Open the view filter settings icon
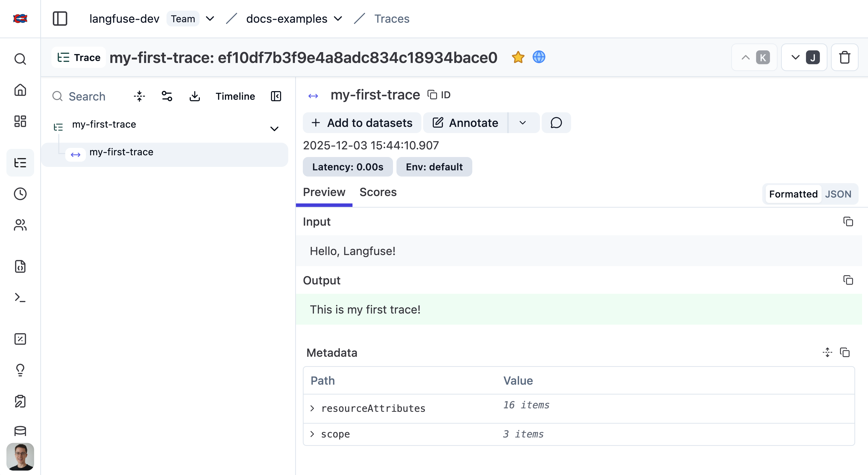868x475 pixels. tap(167, 96)
